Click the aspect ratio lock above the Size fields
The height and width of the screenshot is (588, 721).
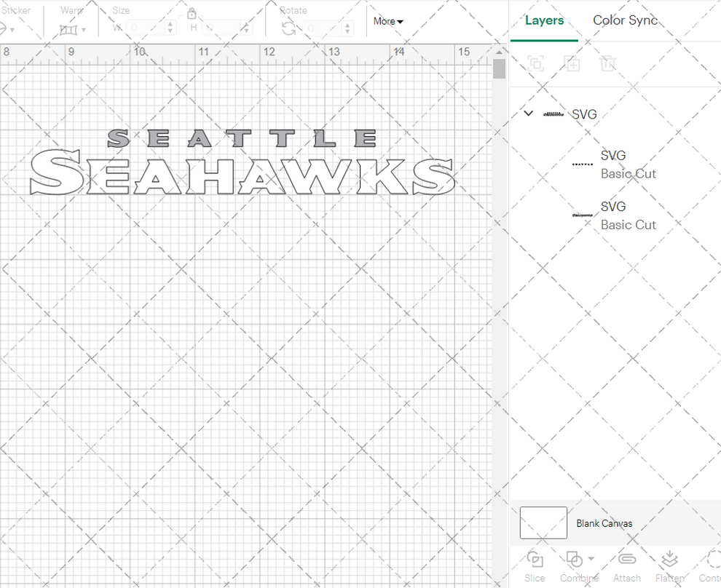coord(192,14)
